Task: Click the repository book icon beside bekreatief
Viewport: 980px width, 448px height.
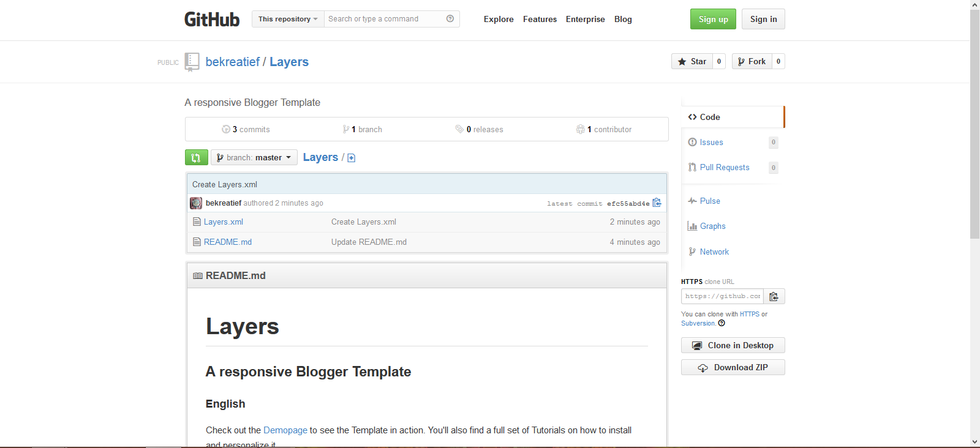Action: click(192, 62)
